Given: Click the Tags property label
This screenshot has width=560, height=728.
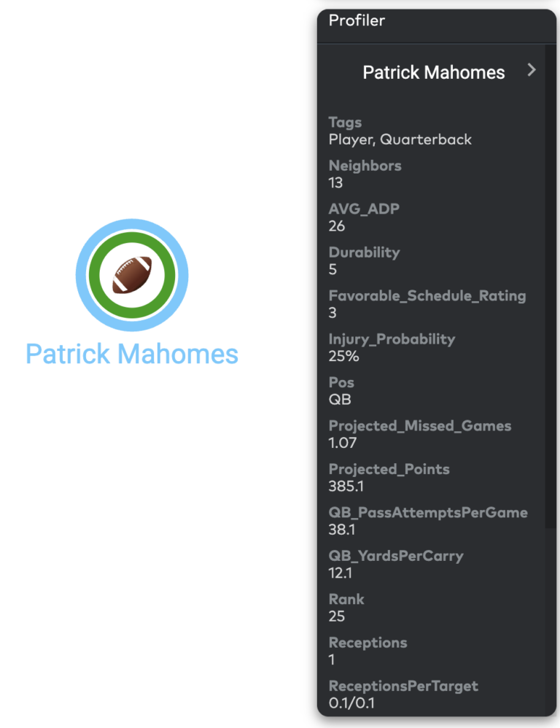Looking at the screenshot, I should (345, 122).
